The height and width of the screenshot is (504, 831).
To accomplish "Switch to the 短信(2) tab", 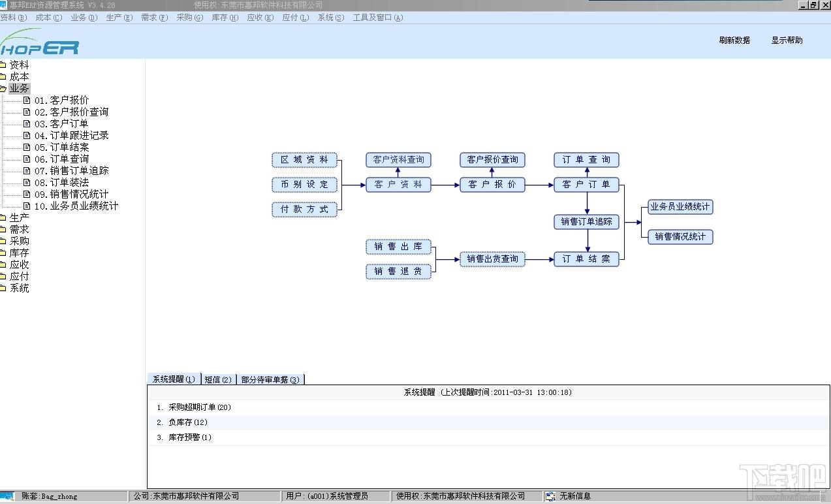I will pos(218,379).
